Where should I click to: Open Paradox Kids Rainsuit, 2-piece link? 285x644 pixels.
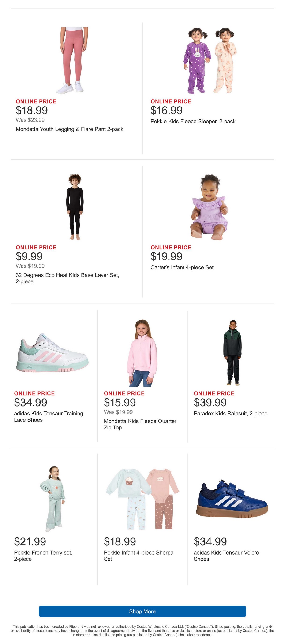pyautogui.click(x=230, y=414)
